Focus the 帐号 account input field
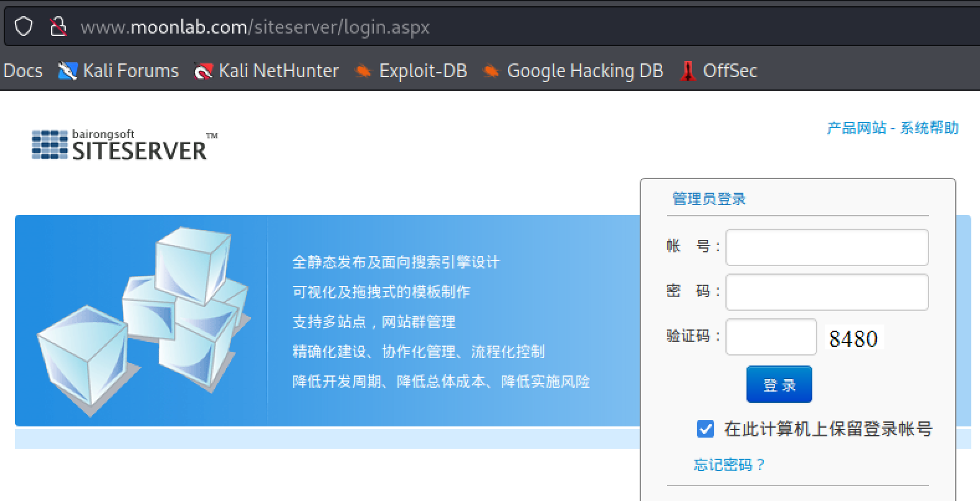Viewport: 980px width, 501px height. pos(827,247)
